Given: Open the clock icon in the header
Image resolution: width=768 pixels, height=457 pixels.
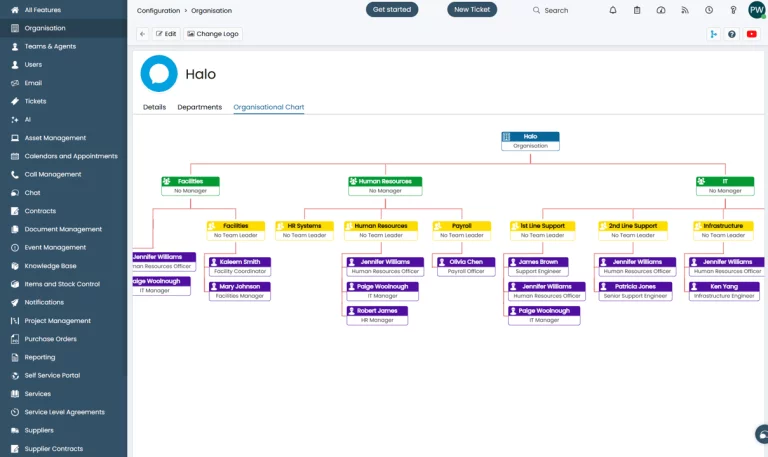Looking at the screenshot, I should 709,10.
